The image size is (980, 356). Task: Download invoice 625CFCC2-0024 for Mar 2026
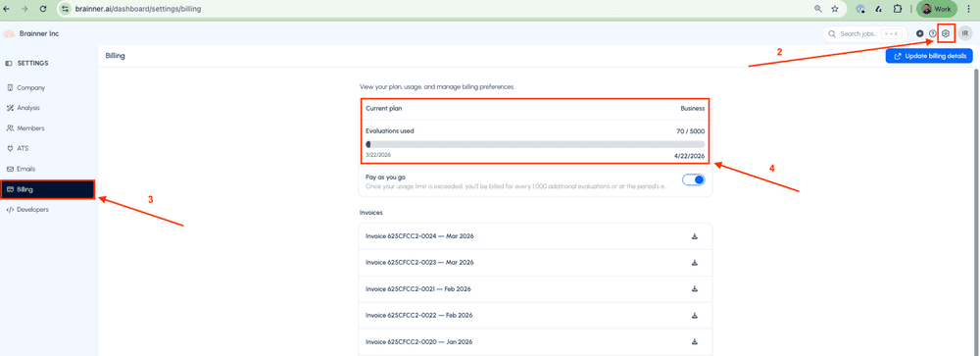tap(695, 236)
